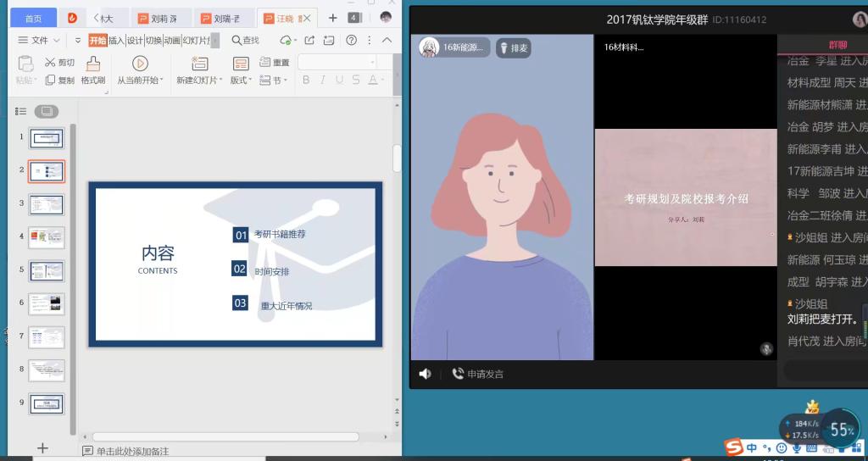Screen dimensions: 868x461
Task: Click the Sogou input method S icon
Action: (734, 447)
